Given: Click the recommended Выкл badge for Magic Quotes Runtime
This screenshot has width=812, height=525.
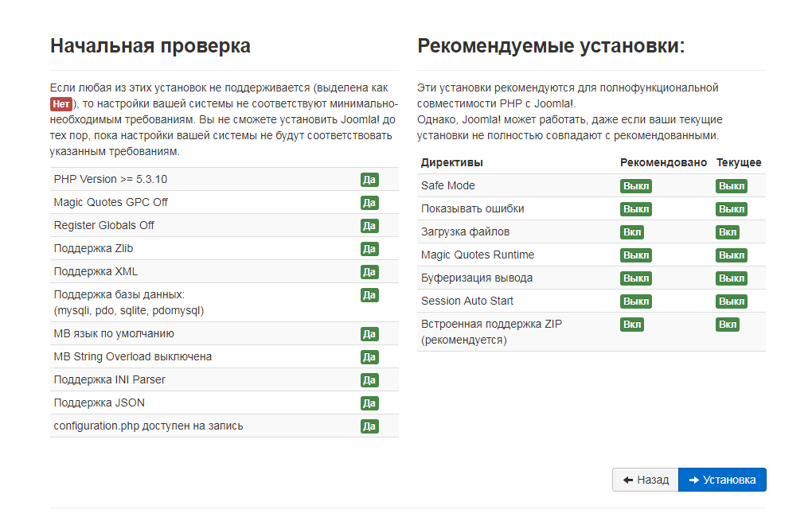Looking at the screenshot, I should click(x=636, y=255).
